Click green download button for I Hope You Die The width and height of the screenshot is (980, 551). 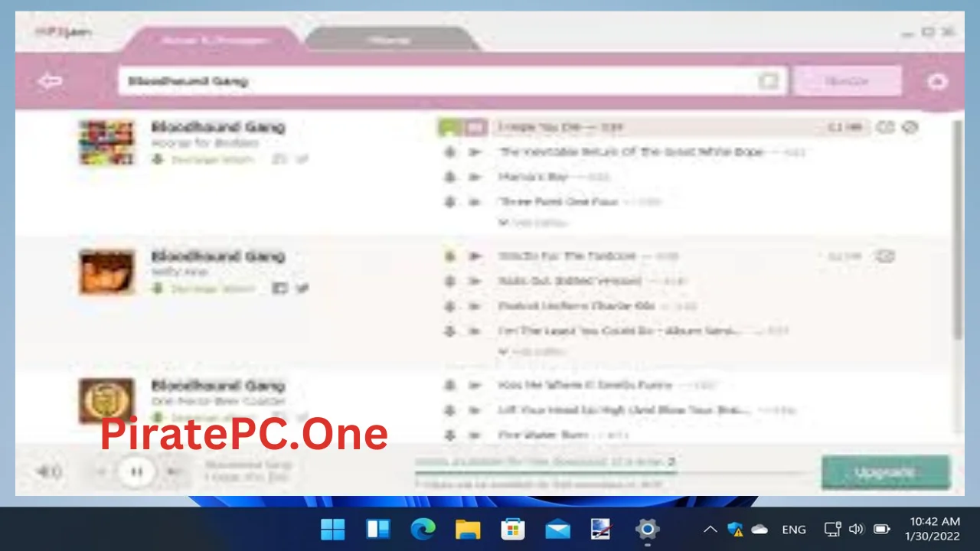449,127
